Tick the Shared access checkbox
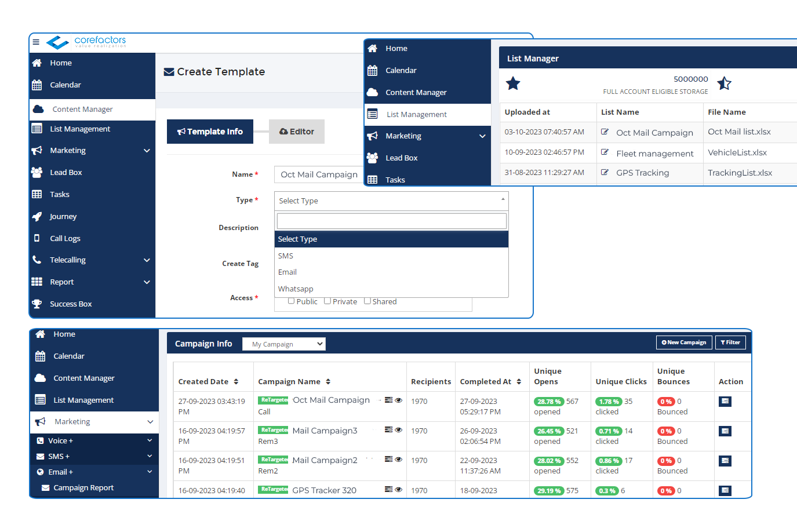 coord(367,301)
